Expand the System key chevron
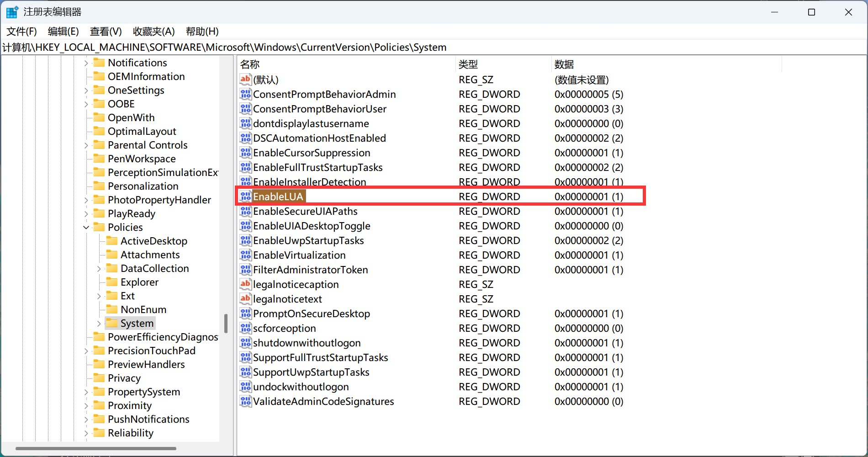Viewport: 868px width, 457px height. coord(99,324)
